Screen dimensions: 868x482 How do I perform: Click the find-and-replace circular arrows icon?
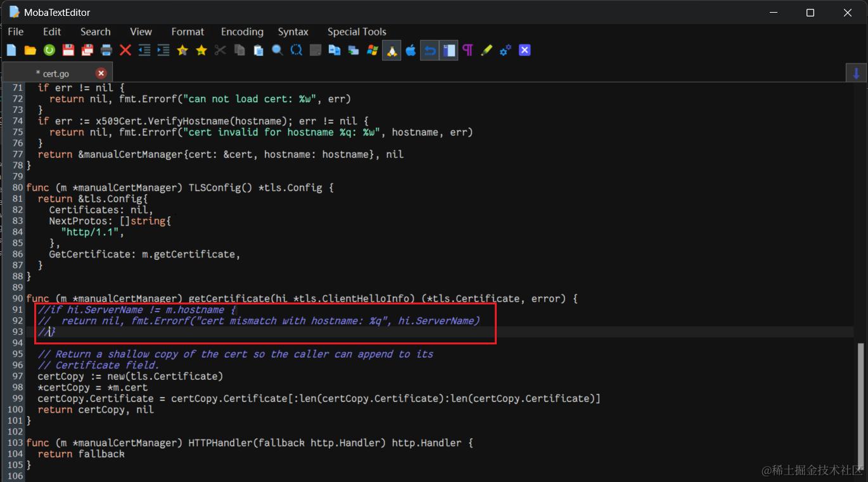point(297,50)
